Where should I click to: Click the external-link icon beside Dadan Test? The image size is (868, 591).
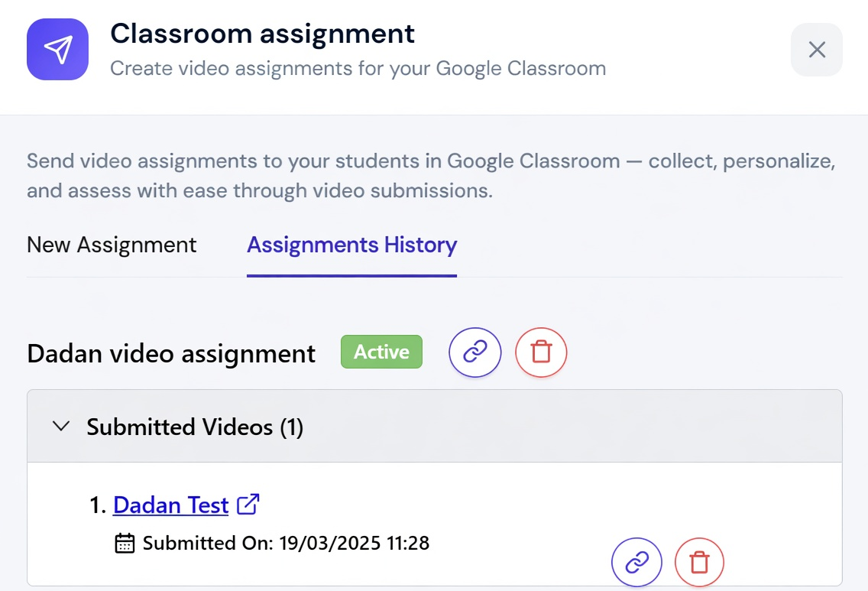point(248,504)
